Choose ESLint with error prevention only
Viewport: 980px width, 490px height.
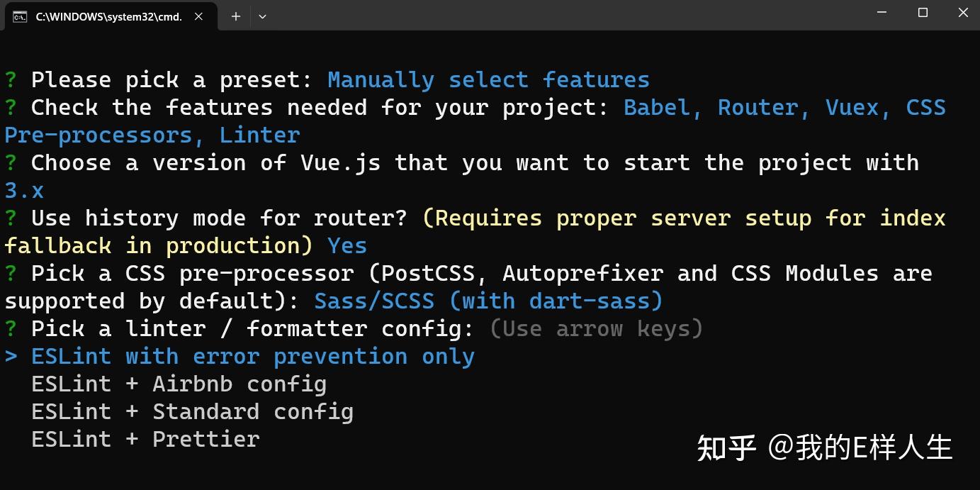click(252, 357)
